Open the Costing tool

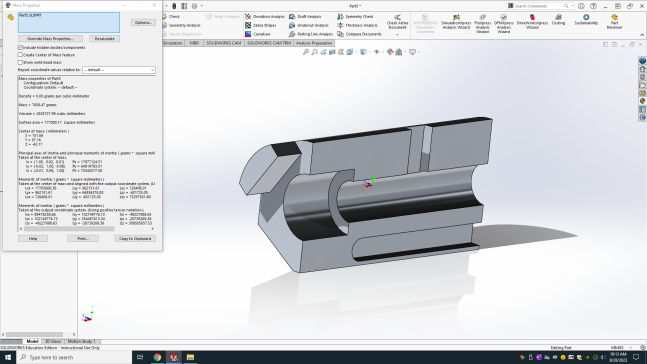(x=558, y=20)
